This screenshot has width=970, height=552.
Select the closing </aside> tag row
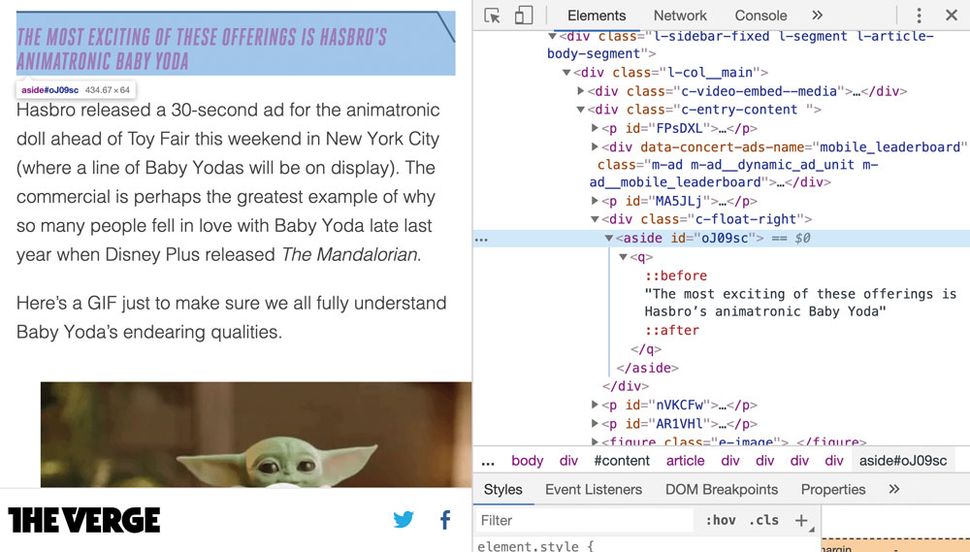pyautogui.click(x=647, y=368)
